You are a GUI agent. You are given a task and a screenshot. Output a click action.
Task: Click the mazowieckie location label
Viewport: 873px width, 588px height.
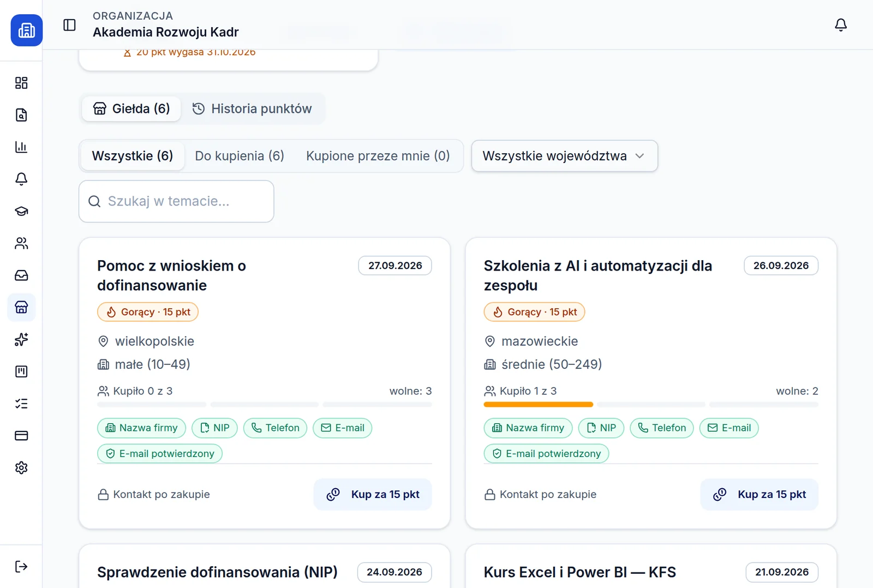540,341
